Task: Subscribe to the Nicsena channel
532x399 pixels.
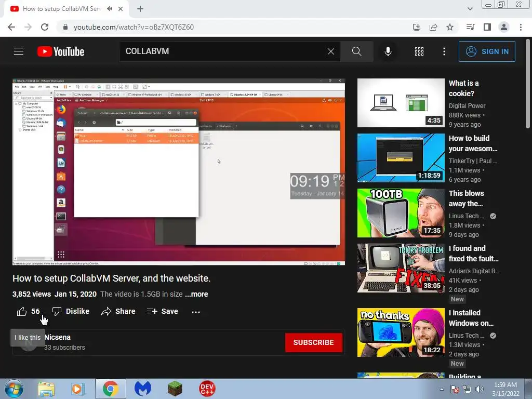Action: pos(313,342)
